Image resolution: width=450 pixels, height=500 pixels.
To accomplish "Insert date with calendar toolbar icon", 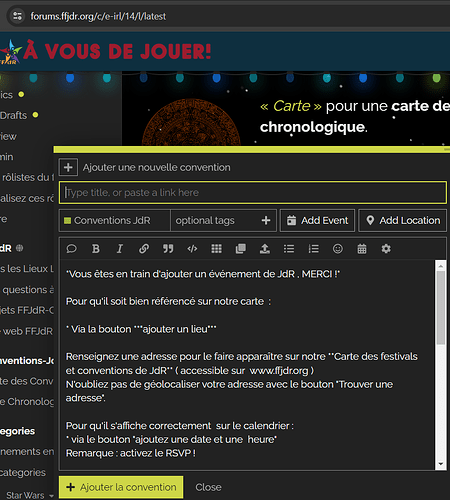I will [362, 249].
